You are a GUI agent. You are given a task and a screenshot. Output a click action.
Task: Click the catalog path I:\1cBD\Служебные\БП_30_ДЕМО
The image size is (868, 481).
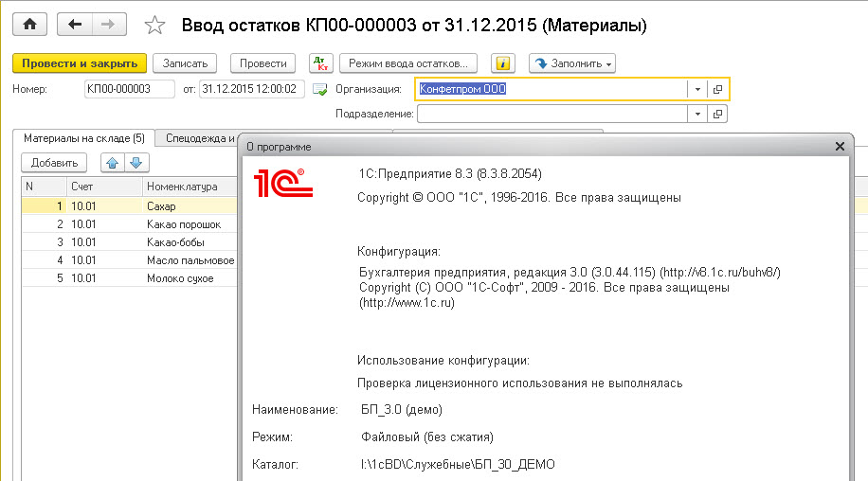[458, 464]
